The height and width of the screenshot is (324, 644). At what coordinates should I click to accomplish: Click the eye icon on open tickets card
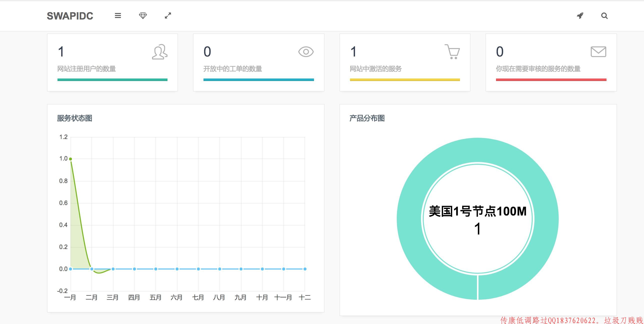pos(306,52)
